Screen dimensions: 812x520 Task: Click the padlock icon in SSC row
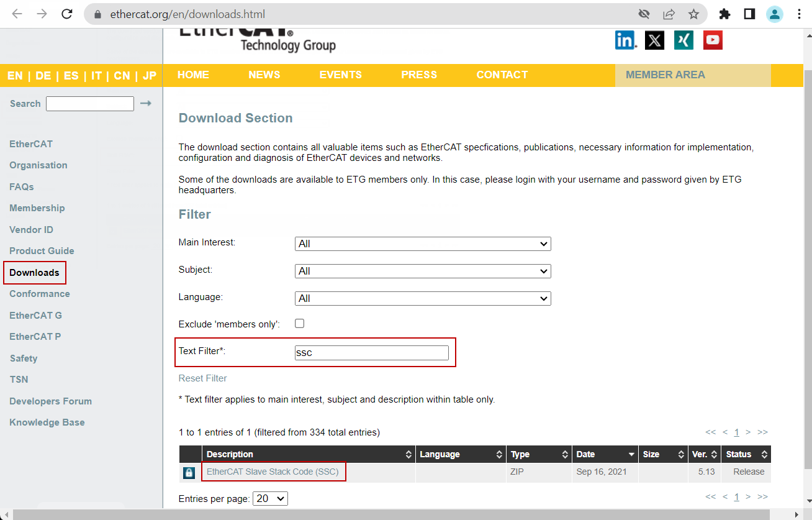(189, 473)
